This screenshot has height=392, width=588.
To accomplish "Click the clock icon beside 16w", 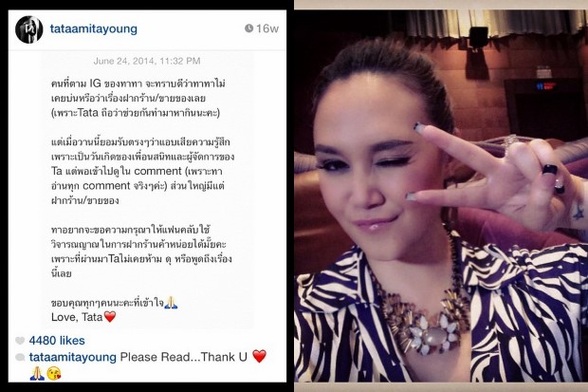I will pyautogui.click(x=248, y=28).
